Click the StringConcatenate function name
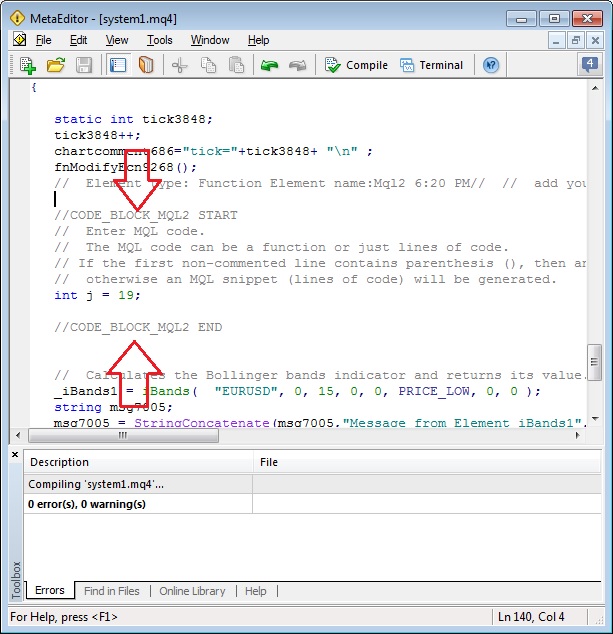Screen dimensions: 613x634 coord(202,423)
